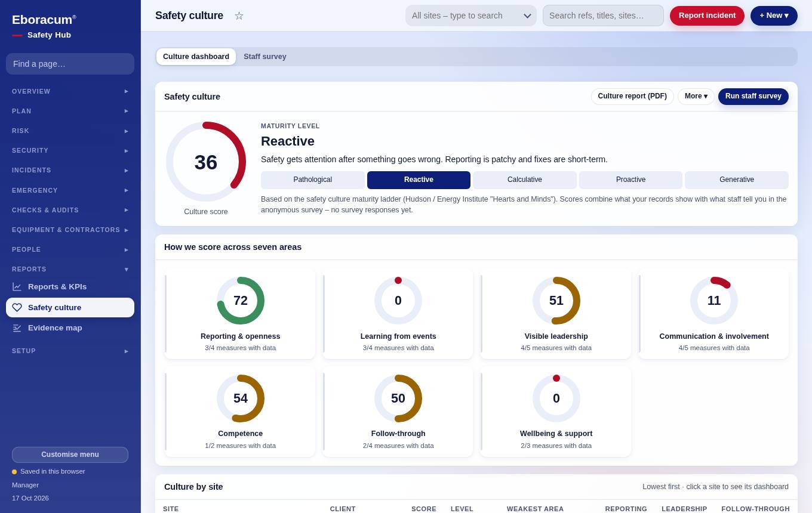
Task: Open the More dropdown menu
Action: (x=696, y=97)
